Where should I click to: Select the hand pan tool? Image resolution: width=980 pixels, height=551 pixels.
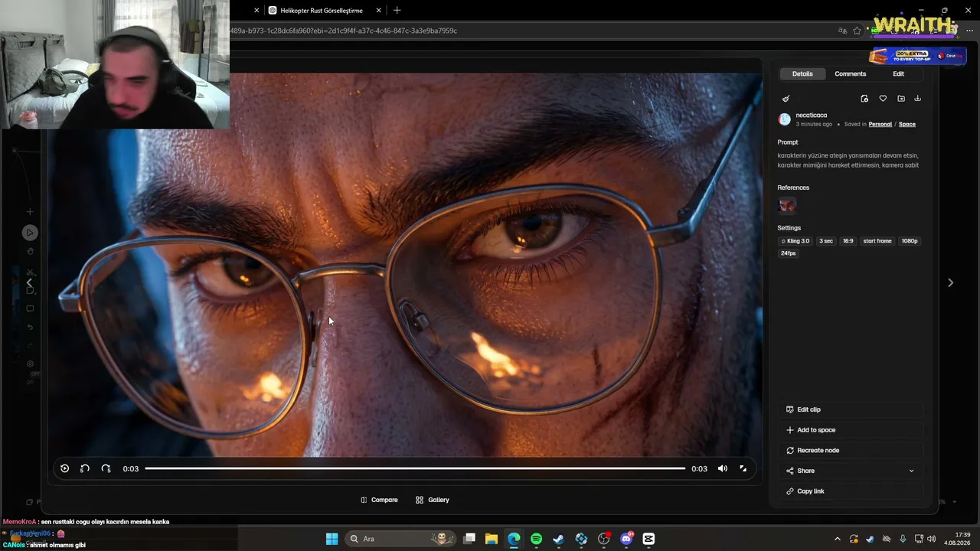click(30, 251)
